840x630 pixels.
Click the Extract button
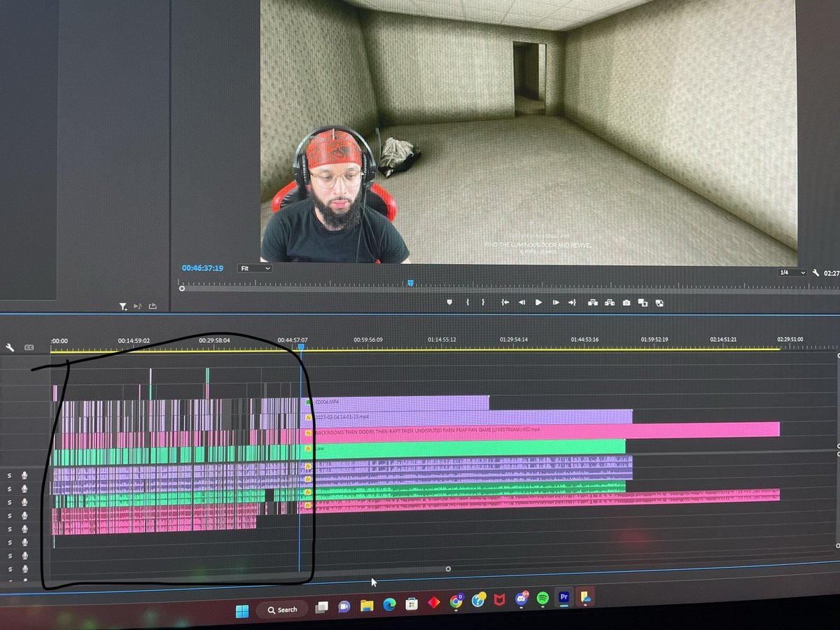[609, 302]
